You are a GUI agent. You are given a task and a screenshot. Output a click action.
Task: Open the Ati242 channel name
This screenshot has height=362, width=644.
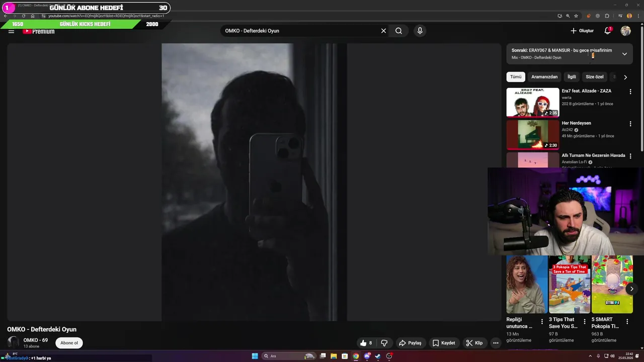[568, 130]
